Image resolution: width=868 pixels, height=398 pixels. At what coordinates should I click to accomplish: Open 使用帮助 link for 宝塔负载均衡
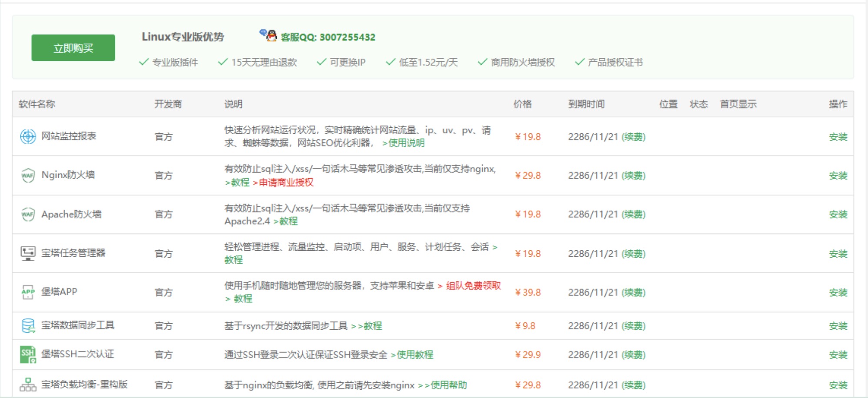pyautogui.click(x=443, y=385)
